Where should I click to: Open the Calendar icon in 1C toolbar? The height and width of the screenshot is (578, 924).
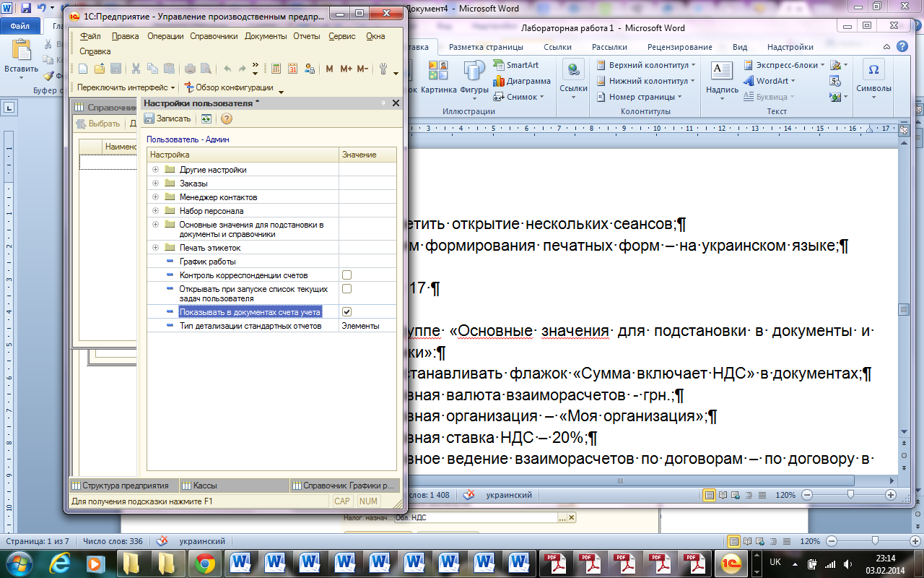[x=293, y=69]
